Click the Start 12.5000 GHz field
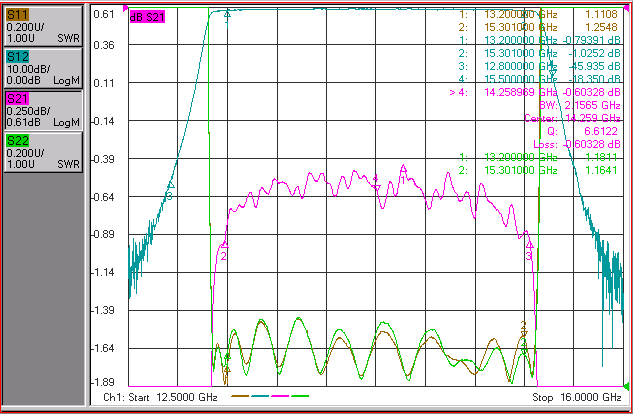633x414 pixels. pyautogui.click(x=161, y=397)
